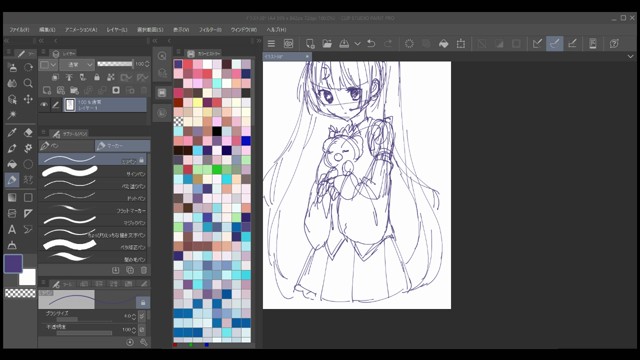Click the Delete sub tool trash icon
The image size is (640, 360).
pos(144,270)
